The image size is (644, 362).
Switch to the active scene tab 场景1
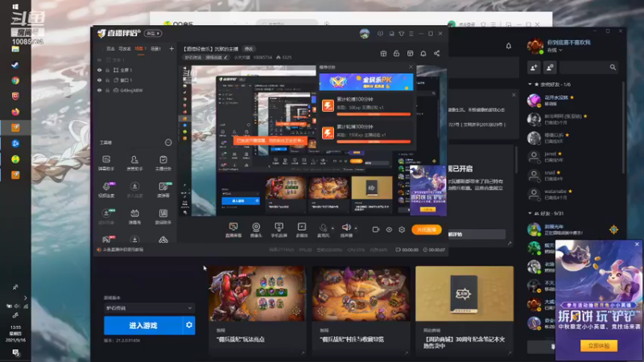pos(140,49)
